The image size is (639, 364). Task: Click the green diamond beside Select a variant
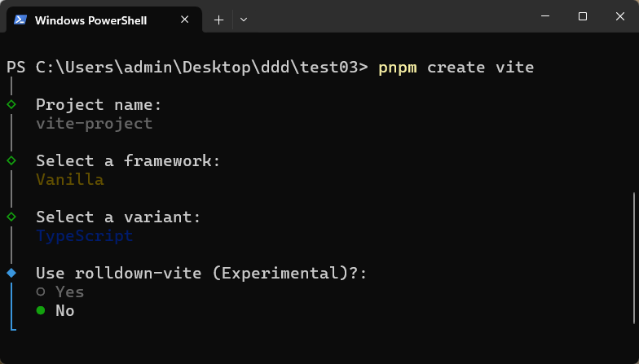[11, 217]
